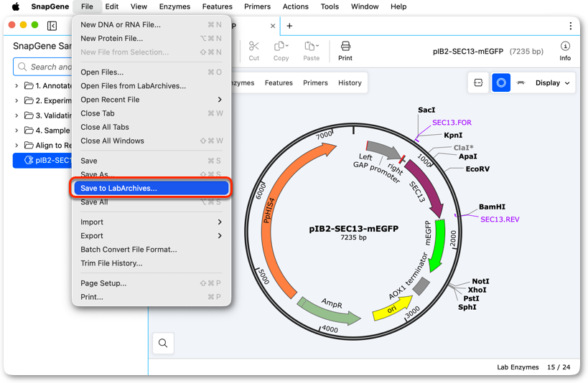The width and height of the screenshot is (588, 383).
Task: Choose 'Open Files from LabArchives...'
Action: click(x=151, y=86)
